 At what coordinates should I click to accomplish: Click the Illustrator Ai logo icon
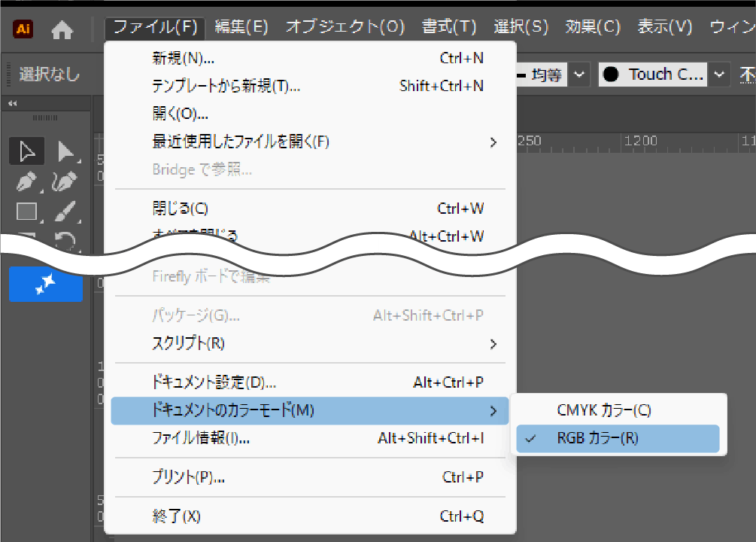click(x=23, y=29)
